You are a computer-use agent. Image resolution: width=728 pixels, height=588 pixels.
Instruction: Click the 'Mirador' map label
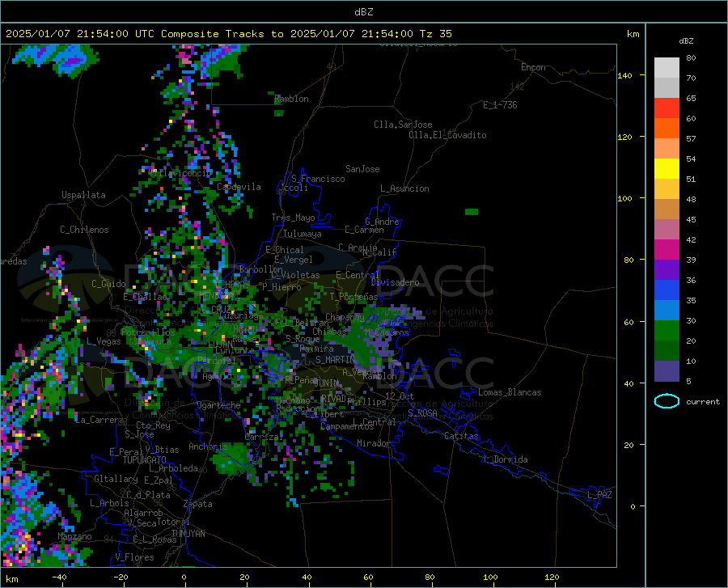pyautogui.click(x=374, y=443)
